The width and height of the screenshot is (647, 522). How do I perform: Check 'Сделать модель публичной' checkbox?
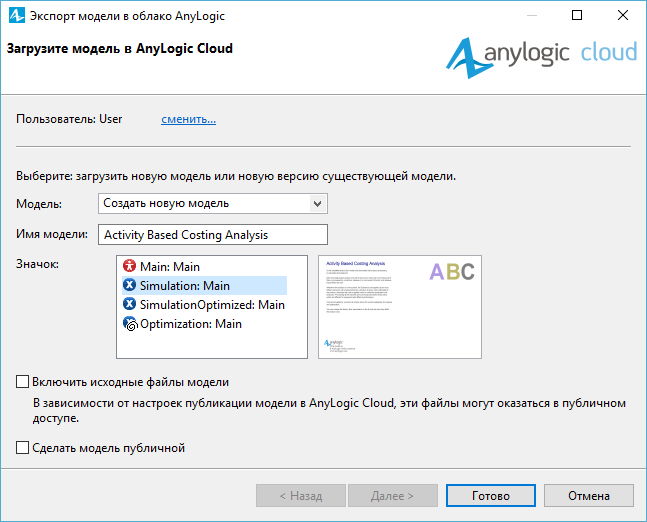pyautogui.click(x=22, y=448)
